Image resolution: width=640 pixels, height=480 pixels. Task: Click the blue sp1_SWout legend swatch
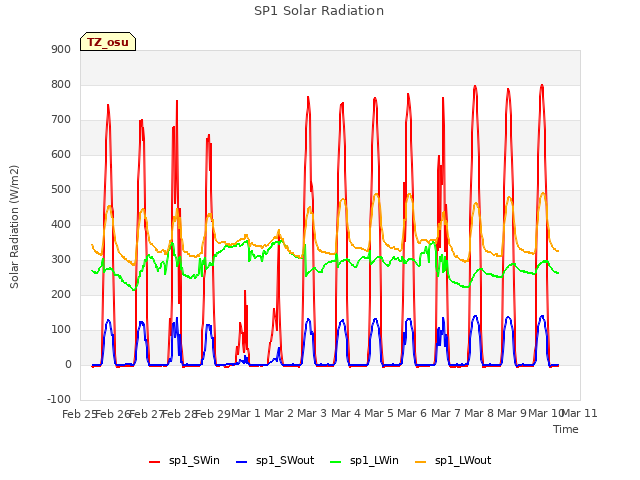coord(242,462)
